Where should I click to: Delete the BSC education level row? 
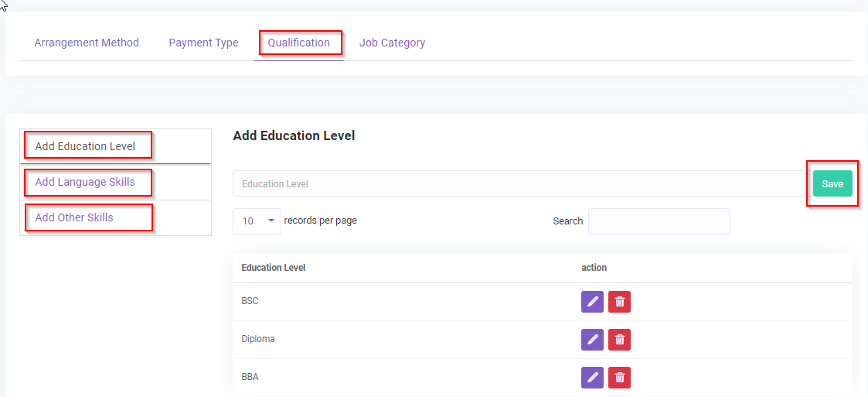tap(619, 302)
